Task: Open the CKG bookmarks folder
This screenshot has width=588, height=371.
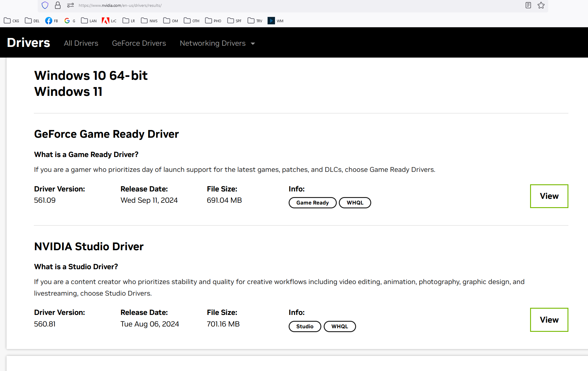Action: [x=12, y=21]
